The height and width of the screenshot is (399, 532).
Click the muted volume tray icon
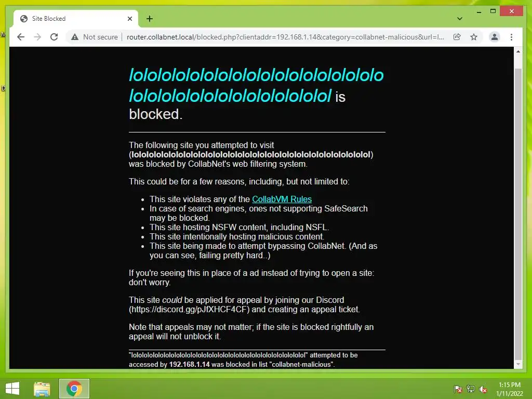coord(483,389)
